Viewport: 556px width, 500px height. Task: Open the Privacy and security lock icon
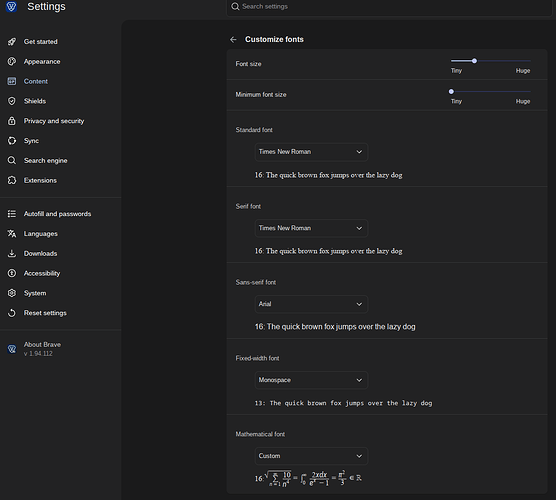click(x=12, y=121)
